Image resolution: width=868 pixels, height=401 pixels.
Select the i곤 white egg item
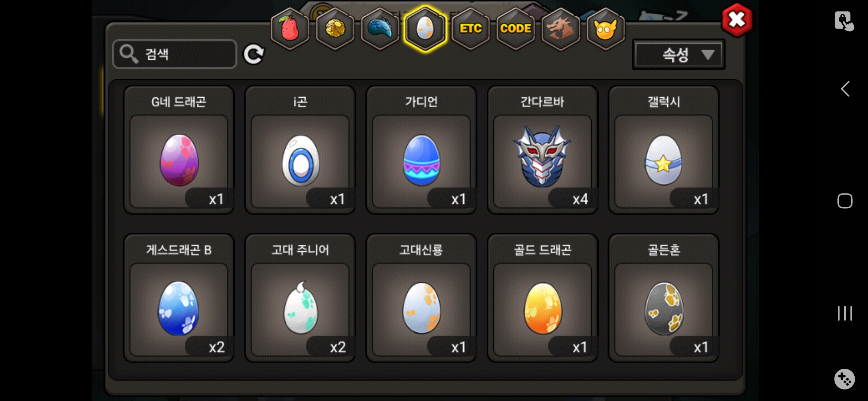click(x=300, y=150)
